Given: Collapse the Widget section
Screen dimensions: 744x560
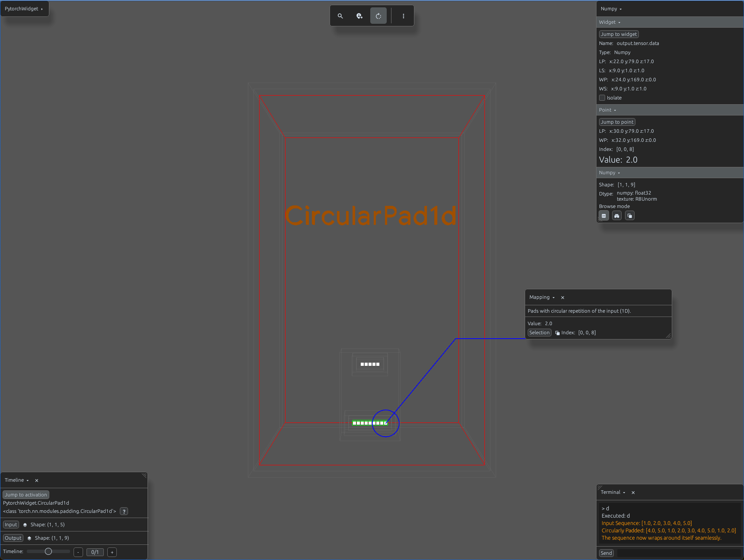Looking at the screenshot, I should (x=609, y=22).
